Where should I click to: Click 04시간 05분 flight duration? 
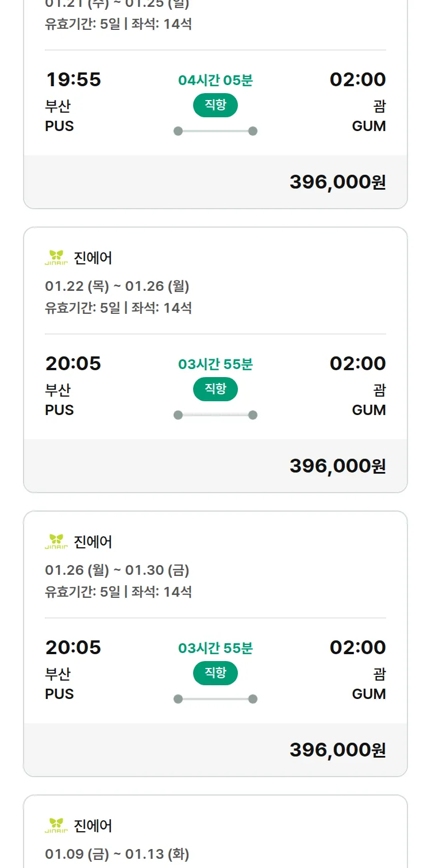(215, 80)
